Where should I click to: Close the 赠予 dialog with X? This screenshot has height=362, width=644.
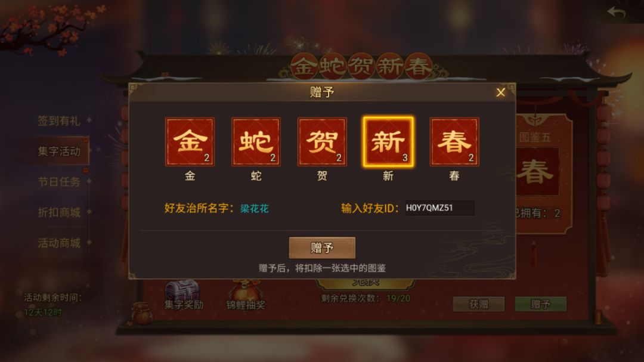(500, 92)
